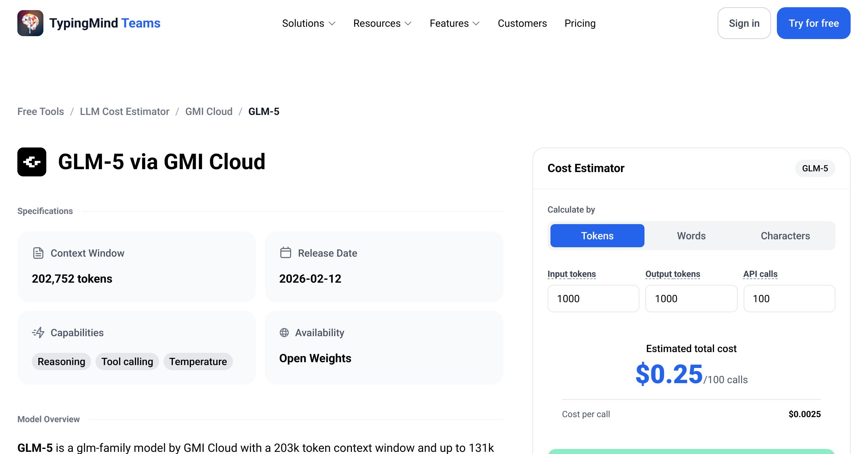Click the TypingMind Teams brand name
868x454 pixels.
coord(105,23)
